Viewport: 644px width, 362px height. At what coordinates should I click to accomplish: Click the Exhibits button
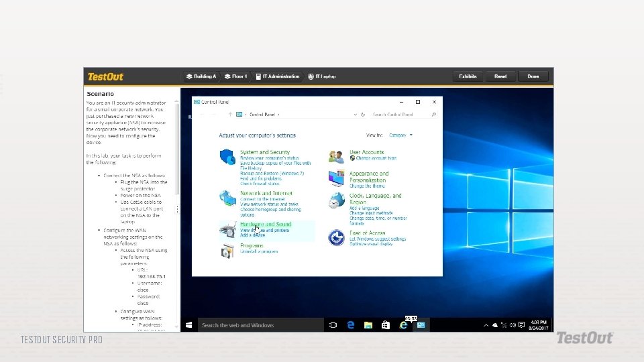[x=468, y=76]
